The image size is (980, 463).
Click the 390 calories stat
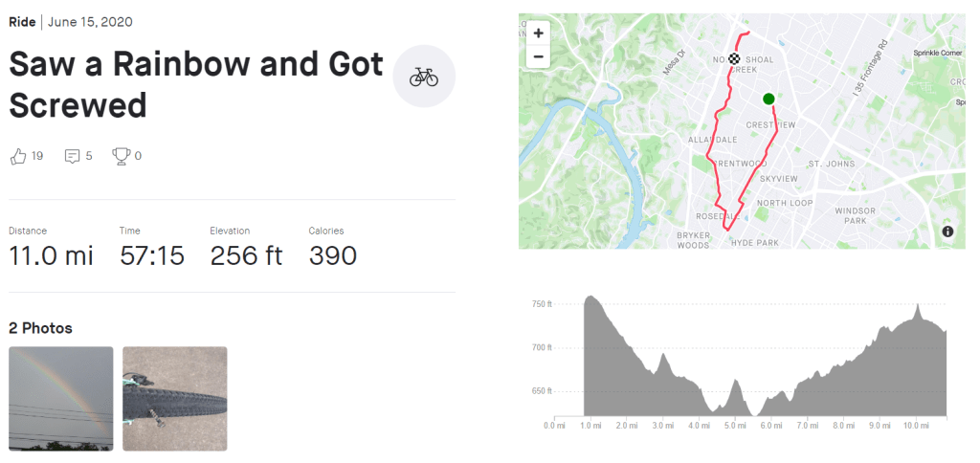click(x=332, y=255)
